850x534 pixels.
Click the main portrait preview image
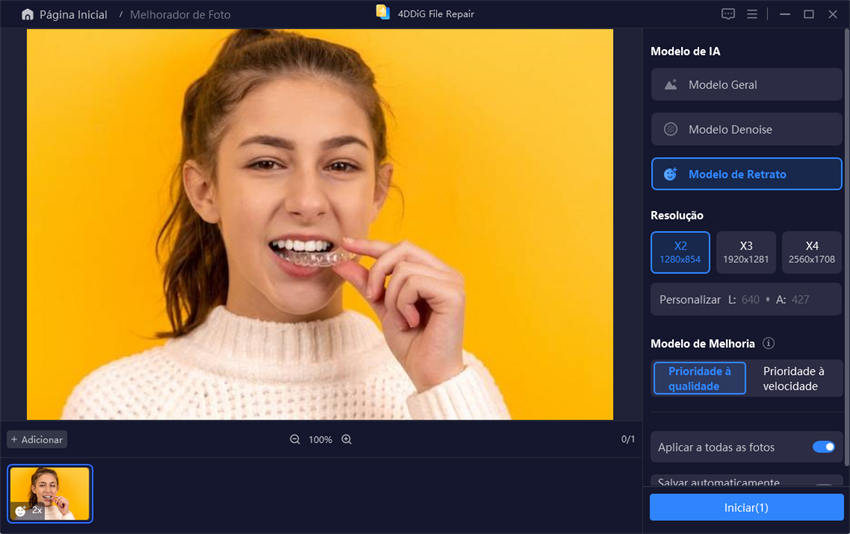(x=320, y=224)
